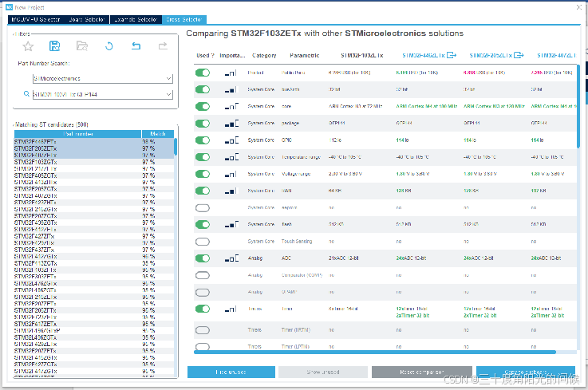Click the Category column header
Screen dimensions: 588x390
click(x=264, y=55)
